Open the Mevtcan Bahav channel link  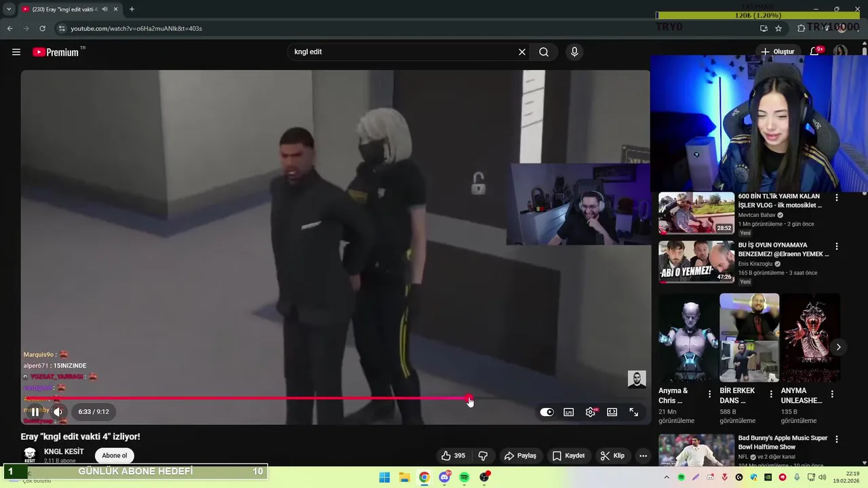pos(757,215)
